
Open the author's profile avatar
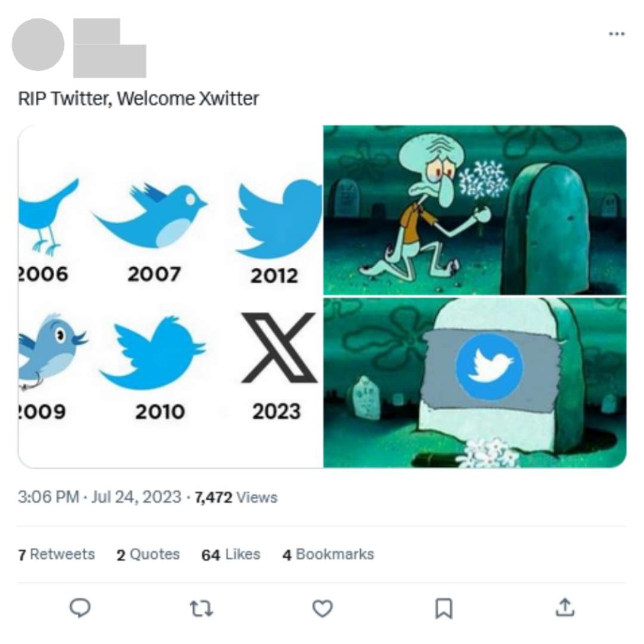tap(38, 44)
